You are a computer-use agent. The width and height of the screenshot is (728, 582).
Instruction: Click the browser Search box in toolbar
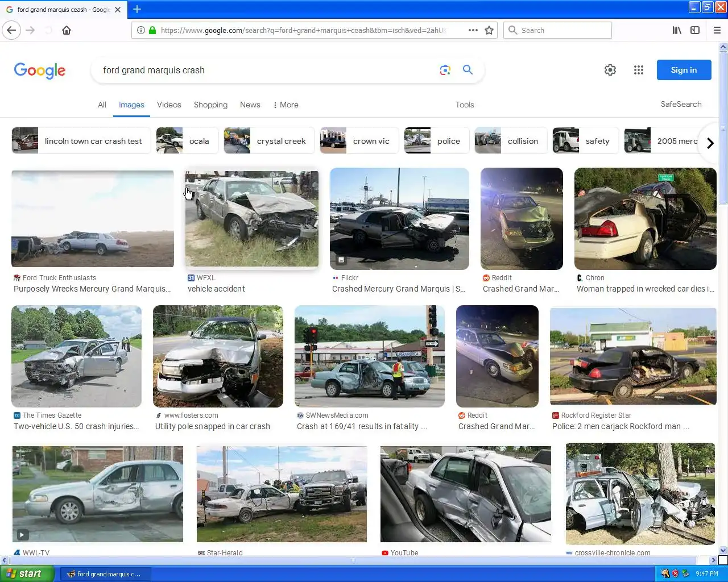pos(557,30)
